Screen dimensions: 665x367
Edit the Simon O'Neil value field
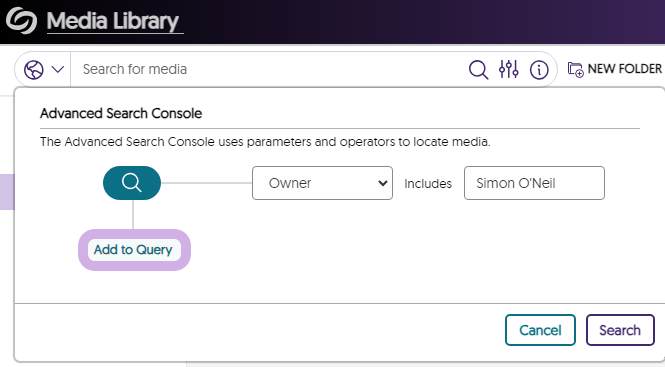tap(534, 183)
